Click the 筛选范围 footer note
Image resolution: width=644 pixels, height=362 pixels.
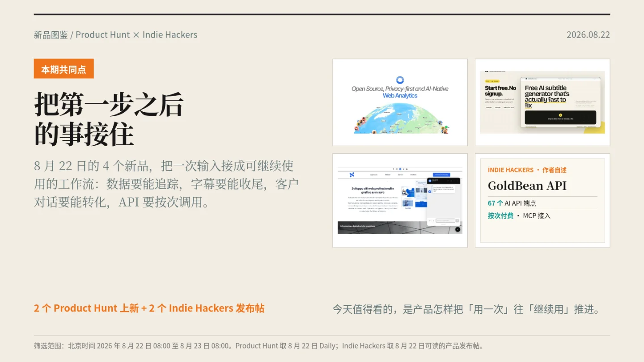[x=259, y=346]
